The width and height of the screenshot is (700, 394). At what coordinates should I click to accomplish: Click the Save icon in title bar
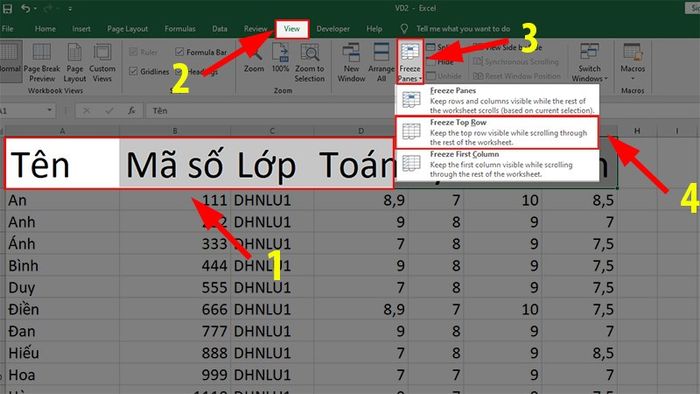coord(8,8)
